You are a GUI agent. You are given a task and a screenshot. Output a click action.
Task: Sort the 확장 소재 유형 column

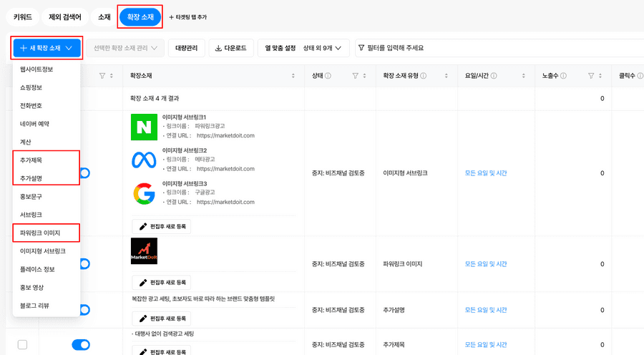(447, 76)
